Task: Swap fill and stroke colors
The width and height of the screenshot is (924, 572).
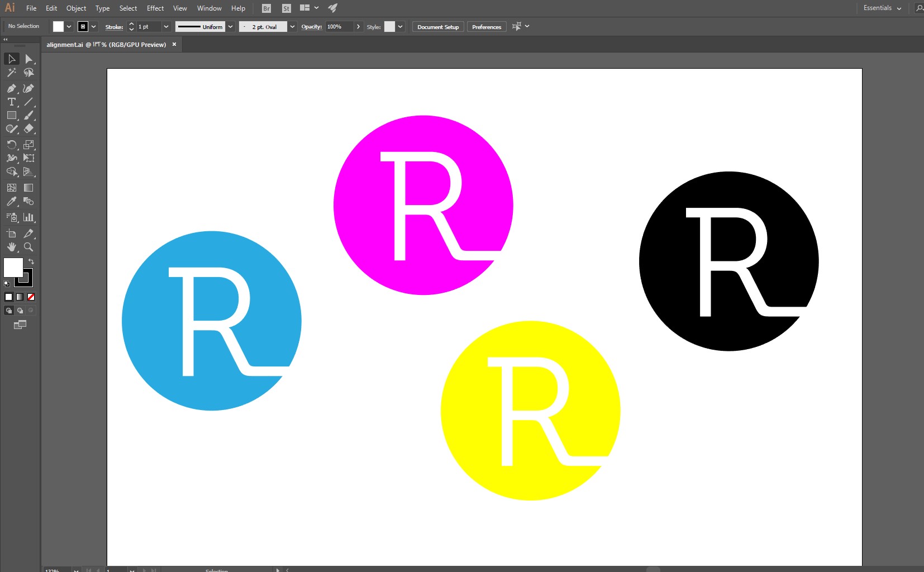Action: 31,261
